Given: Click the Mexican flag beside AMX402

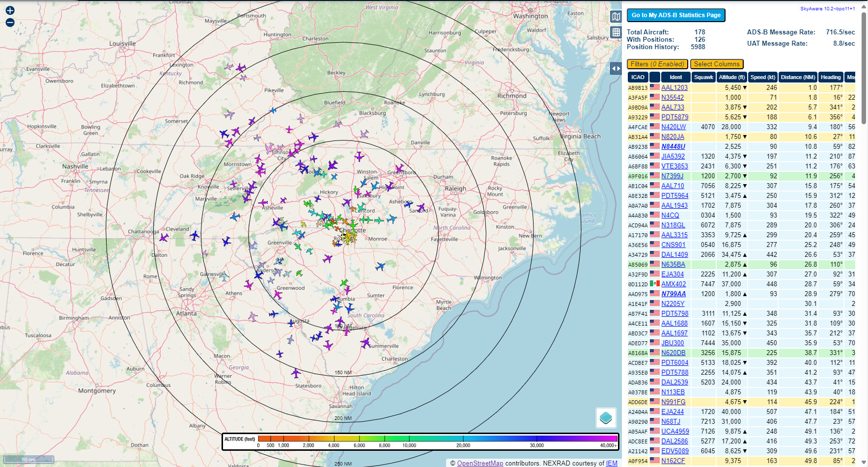Looking at the screenshot, I should 654,284.
